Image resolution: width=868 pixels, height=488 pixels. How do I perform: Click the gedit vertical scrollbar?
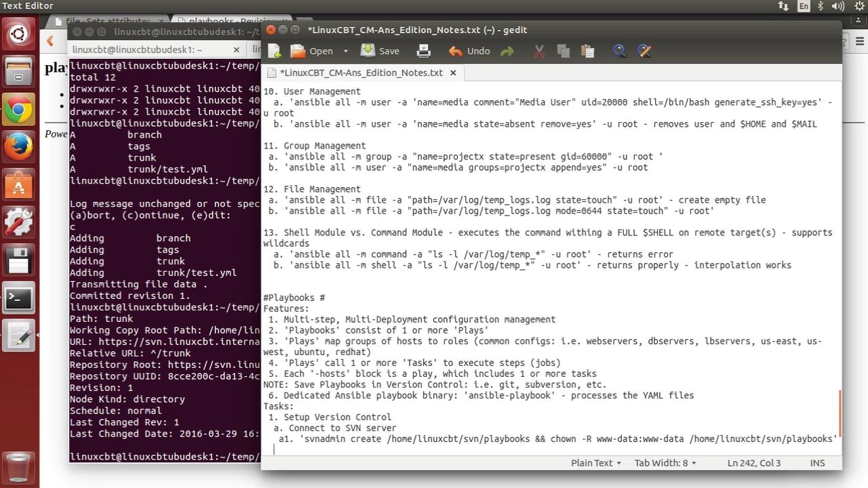pyautogui.click(x=839, y=413)
